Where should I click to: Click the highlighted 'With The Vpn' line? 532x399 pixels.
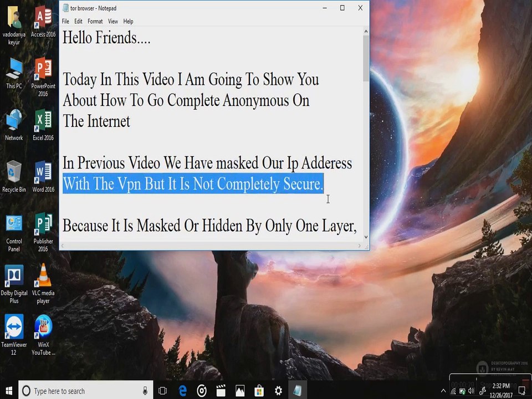[x=193, y=183]
